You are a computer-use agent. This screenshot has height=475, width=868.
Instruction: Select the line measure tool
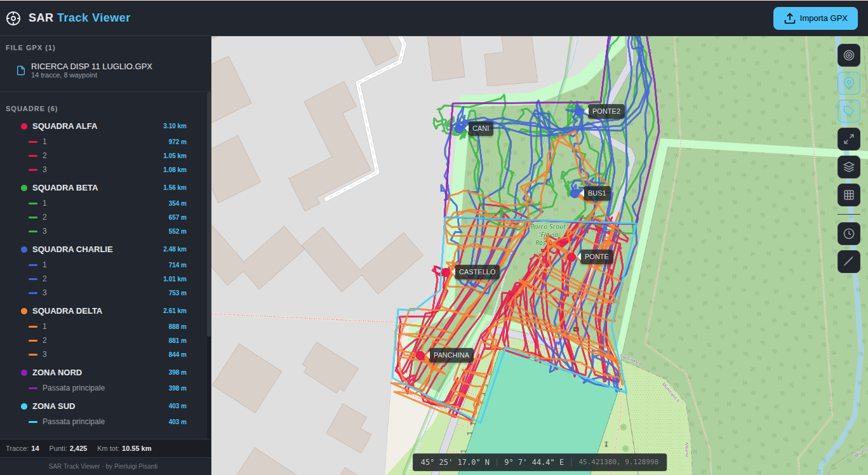point(849,262)
